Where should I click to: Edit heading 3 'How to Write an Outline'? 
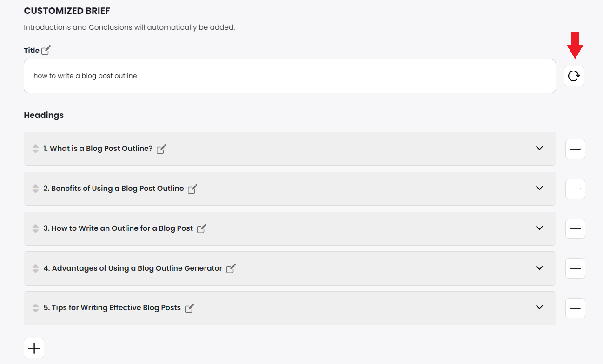coord(202,228)
